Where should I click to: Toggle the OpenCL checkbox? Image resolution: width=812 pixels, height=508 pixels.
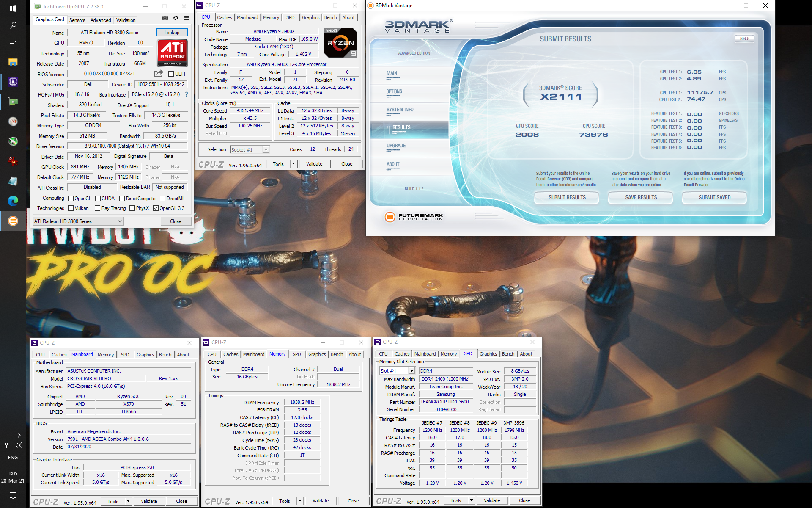point(71,199)
